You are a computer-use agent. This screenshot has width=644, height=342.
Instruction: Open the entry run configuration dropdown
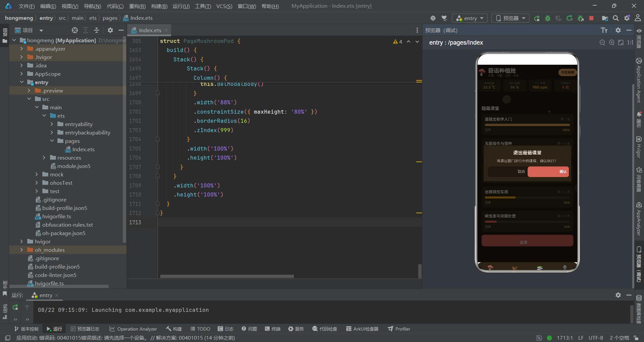point(470,18)
